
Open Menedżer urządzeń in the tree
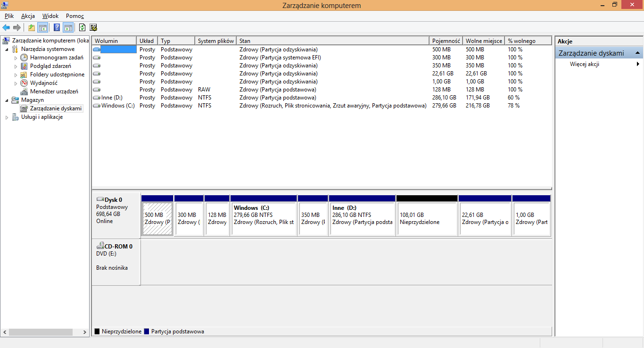(x=54, y=91)
